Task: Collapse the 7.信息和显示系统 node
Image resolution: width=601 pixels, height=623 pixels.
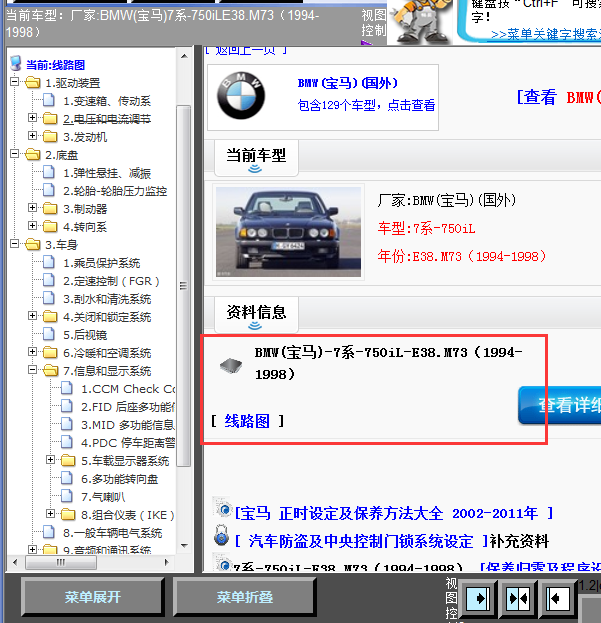Action: tap(33, 370)
